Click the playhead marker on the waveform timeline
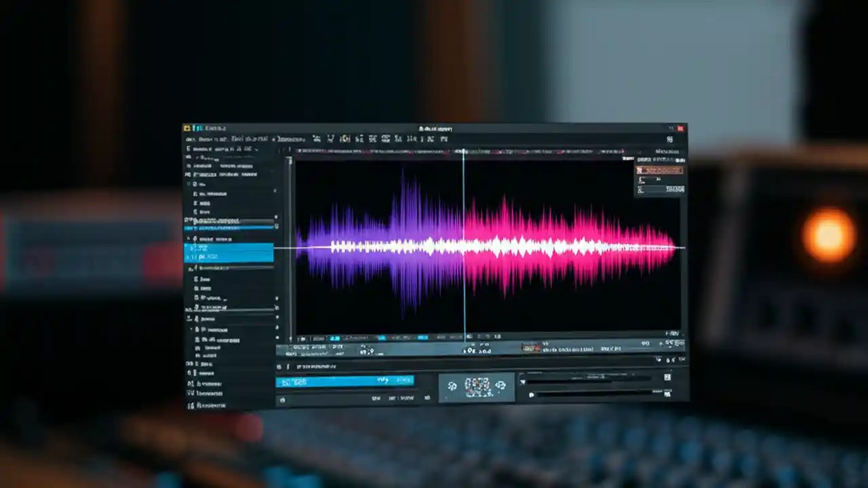Screen dimensions: 868x488 pos(464,155)
